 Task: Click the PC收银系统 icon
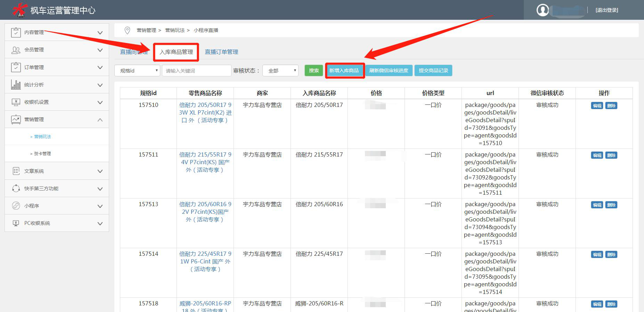16,223
